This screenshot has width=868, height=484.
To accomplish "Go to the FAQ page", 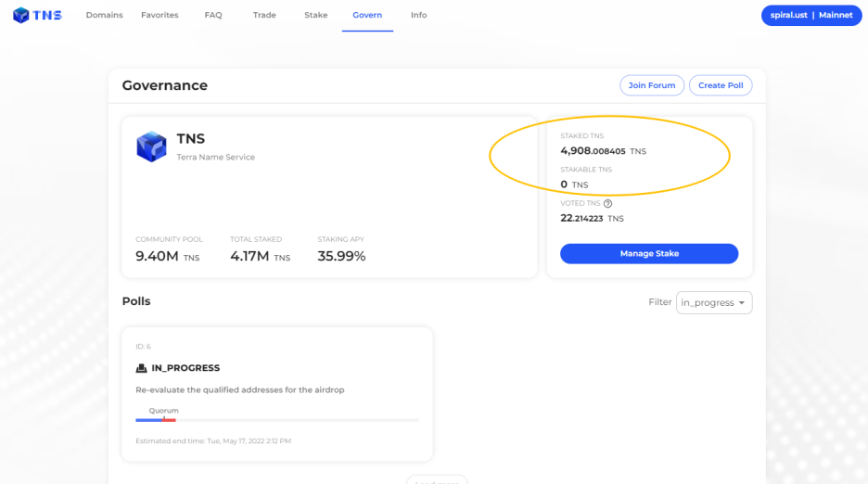I will (213, 15).
